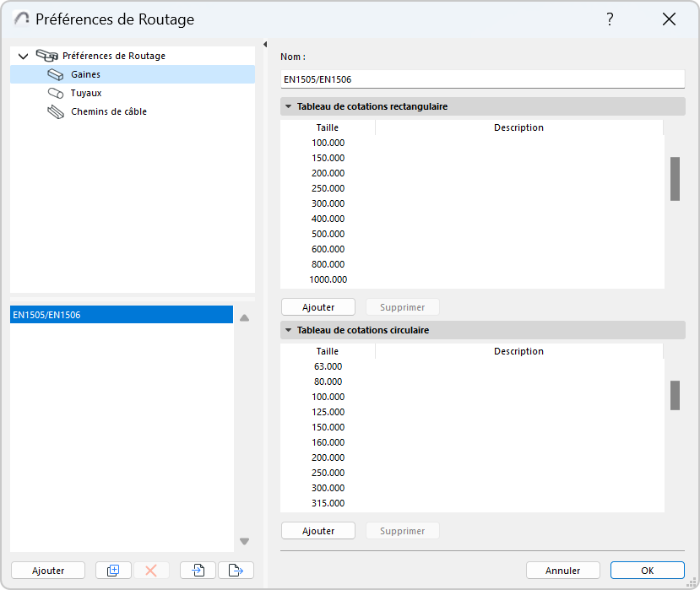The height and width of the screenshot is (590, 700).
Task: Select the Tuyaux pipe icon
Action: pos(56,94)
